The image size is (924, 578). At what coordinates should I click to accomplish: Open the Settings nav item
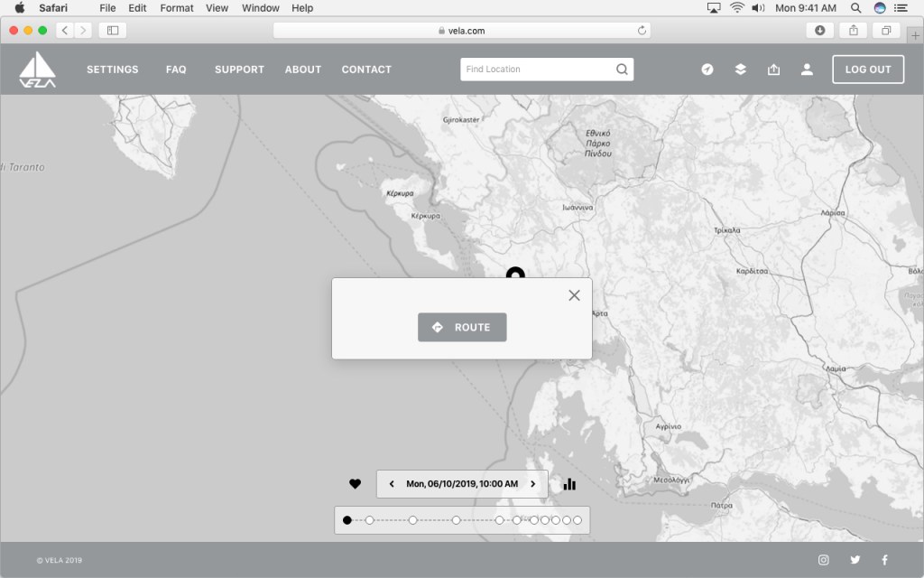click(112, 70)
